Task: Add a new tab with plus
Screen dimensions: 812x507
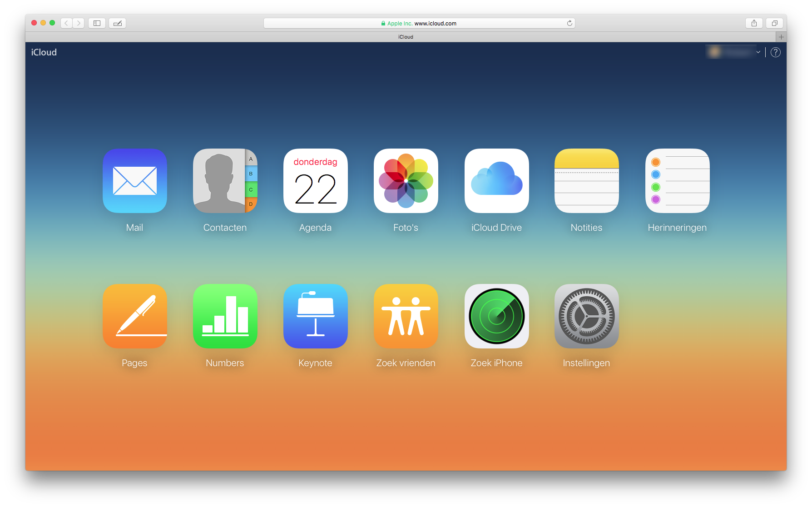Action: [781, 37]
